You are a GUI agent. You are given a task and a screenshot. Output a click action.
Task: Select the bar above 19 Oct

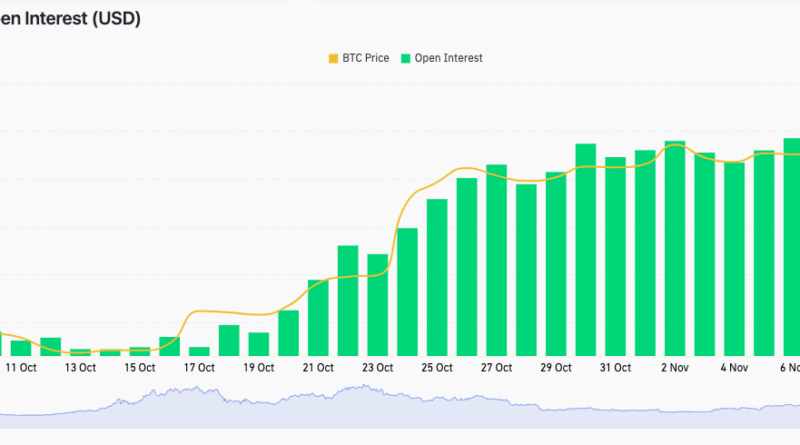(x=259, y=344)
